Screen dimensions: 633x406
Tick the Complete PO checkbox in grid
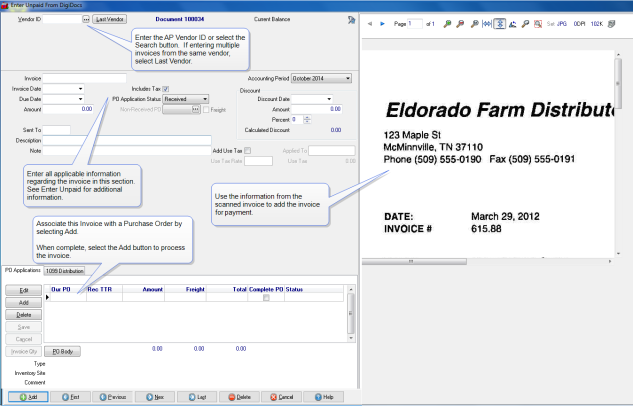pos(265,298)
